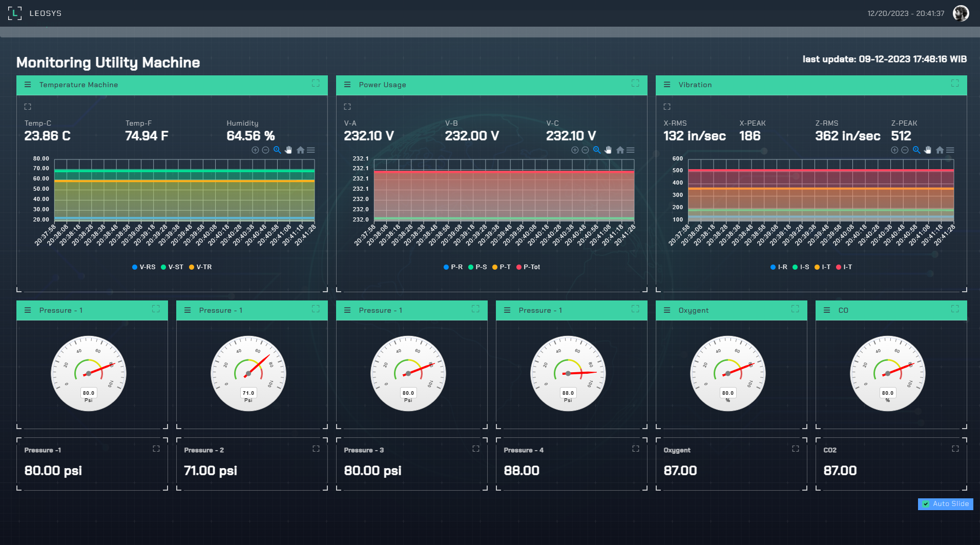The width and height of the screenshot is (980, 545).
Task: Open hamburger menu in Power Usage header
Action: click(347, 85)
